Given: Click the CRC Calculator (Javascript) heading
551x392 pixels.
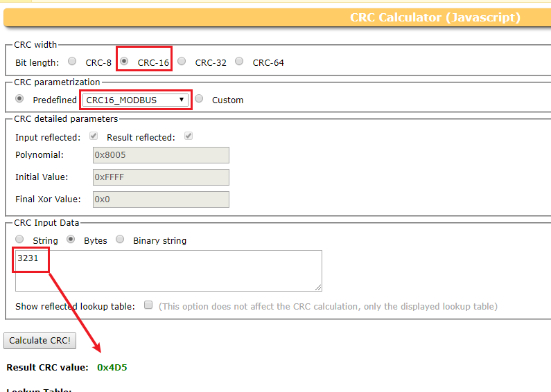Looking at the screenshot, I should (435, 17).
